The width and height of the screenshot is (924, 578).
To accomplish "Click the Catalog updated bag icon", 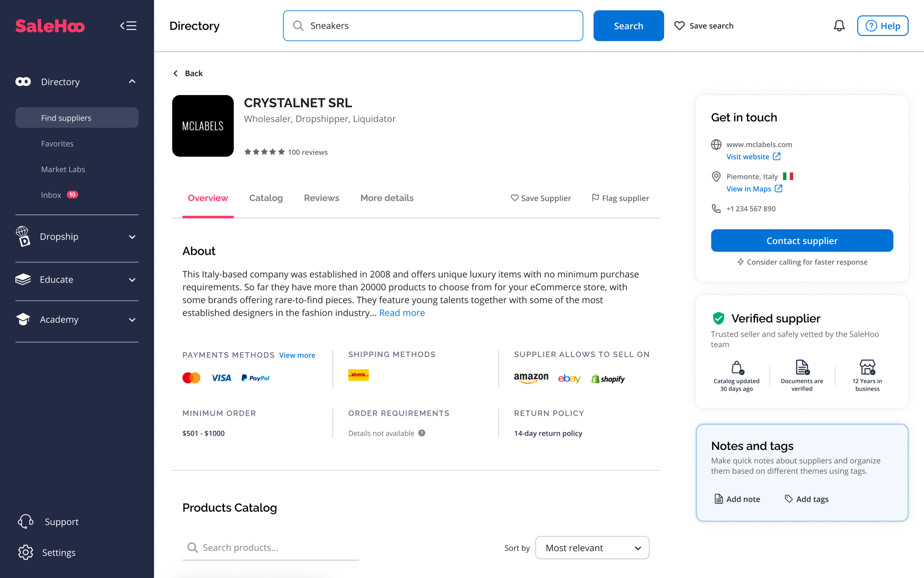I will pyautogui.click(x=737, y=367).
